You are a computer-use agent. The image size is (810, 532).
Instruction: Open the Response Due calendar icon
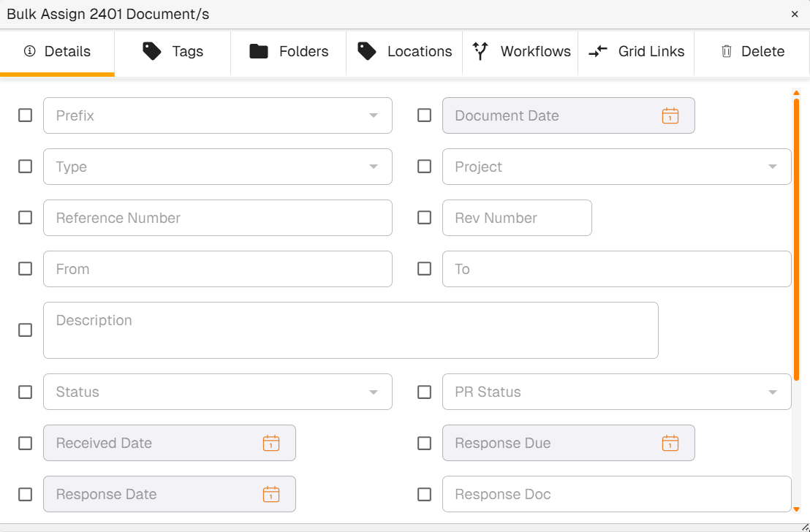click(670, 443)
